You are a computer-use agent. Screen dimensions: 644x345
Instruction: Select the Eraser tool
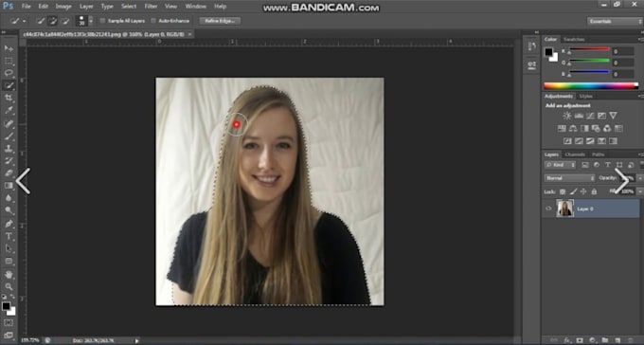click(9, 173)
